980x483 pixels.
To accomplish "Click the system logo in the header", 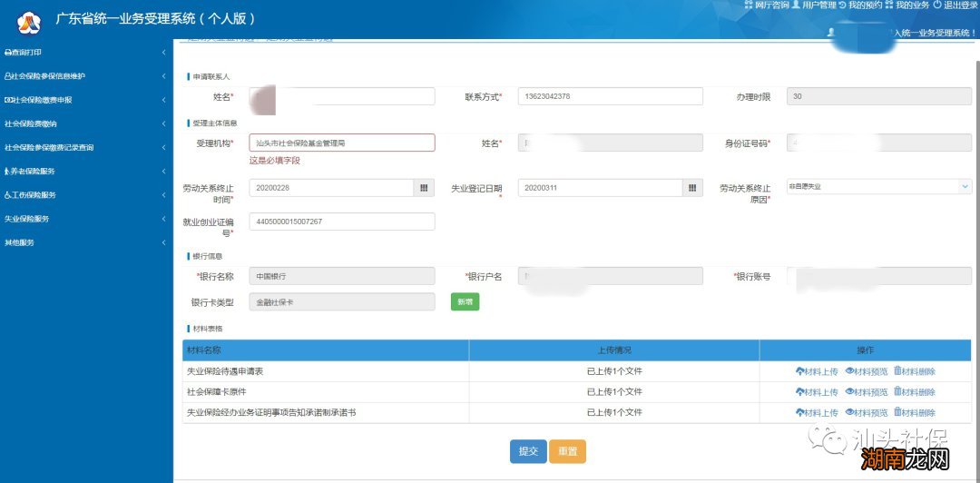I will 28,23.
